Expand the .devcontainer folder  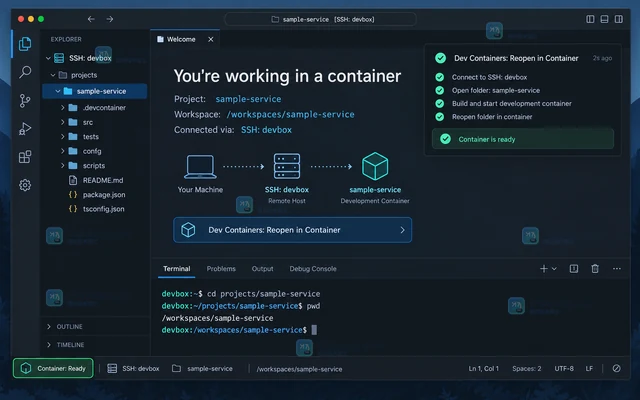(x=62, y=108)
